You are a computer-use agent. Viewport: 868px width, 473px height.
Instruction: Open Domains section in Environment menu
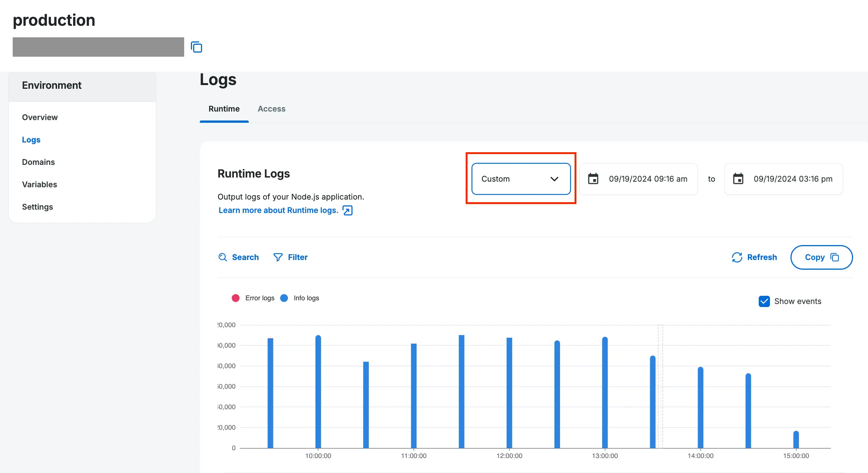coord(38,162)
